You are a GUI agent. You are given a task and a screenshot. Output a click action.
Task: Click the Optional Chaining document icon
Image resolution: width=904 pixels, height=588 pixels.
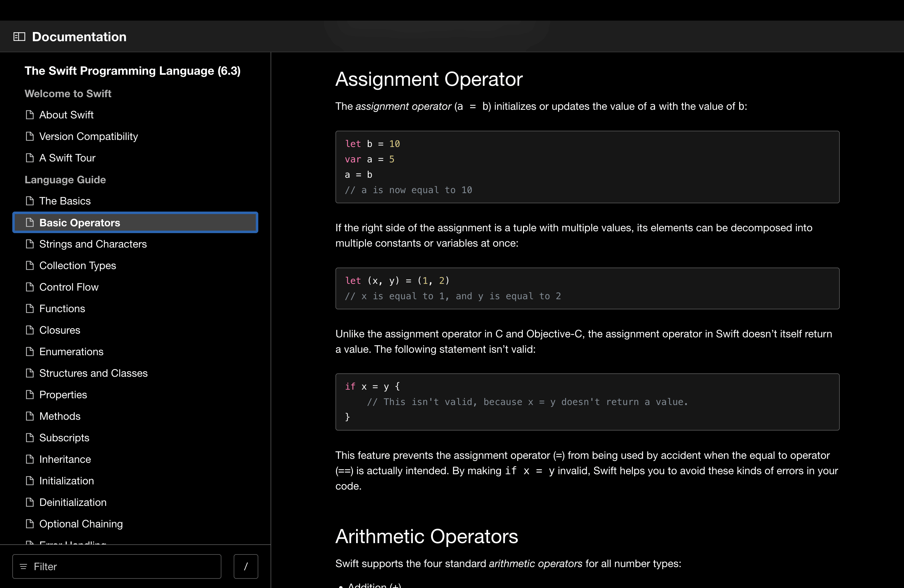click(x=30, y=524)
